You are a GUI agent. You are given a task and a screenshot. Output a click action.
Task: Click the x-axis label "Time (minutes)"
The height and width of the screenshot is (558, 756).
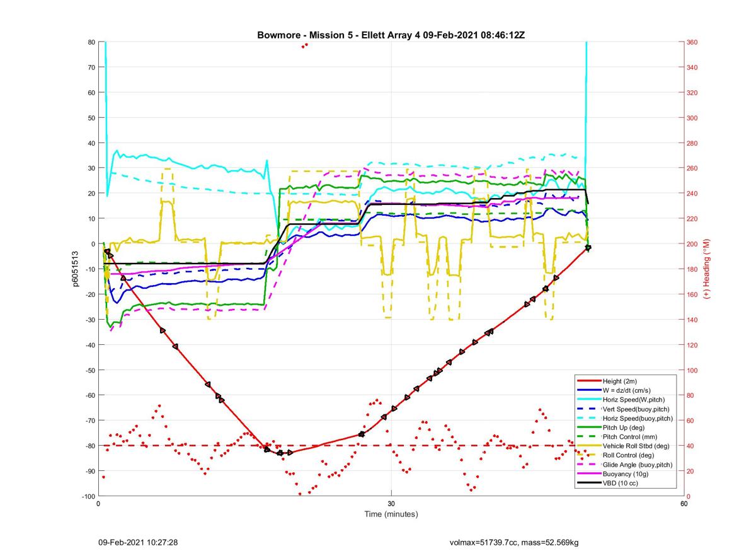(391, 514)
